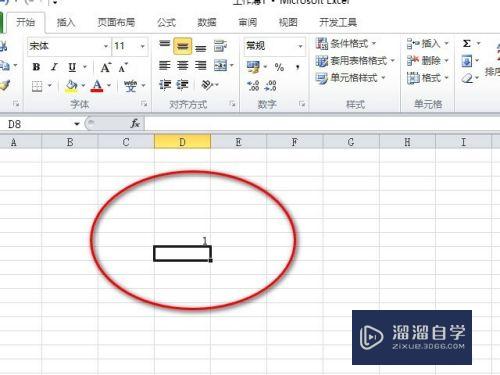Open font name 宋体 dropdown
The height and width of the screenshot is (375, 500).
click(106, 46)
